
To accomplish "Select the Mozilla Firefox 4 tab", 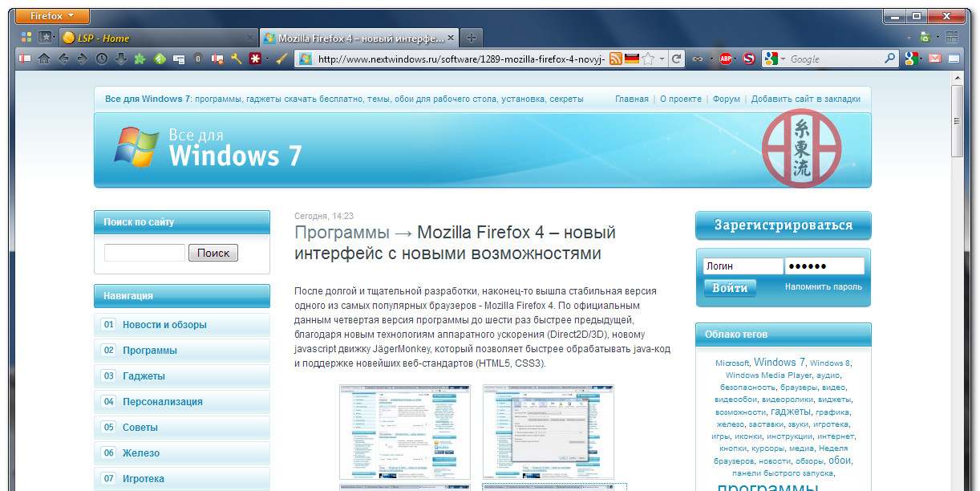I will 359,38.
